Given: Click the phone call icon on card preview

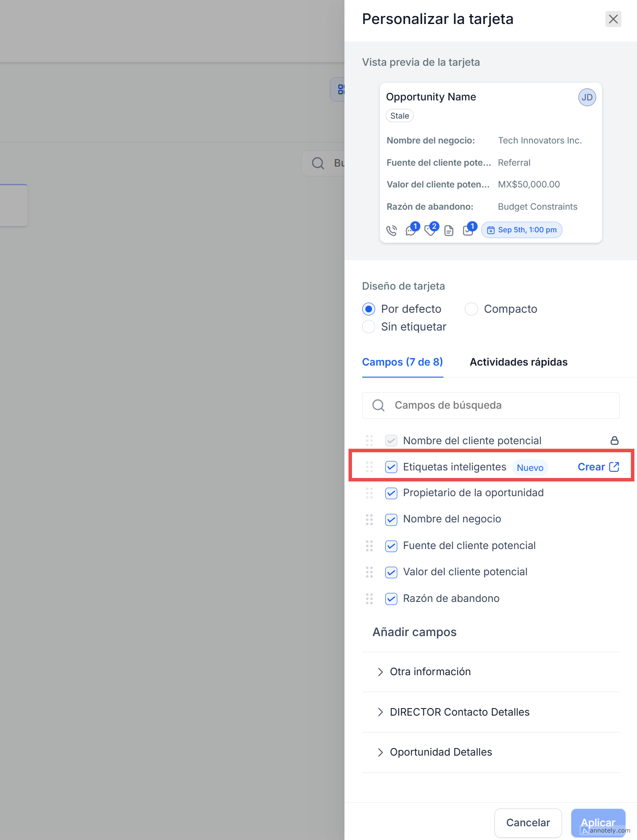Looking at the screenshot, I should [x=391, y=231].
